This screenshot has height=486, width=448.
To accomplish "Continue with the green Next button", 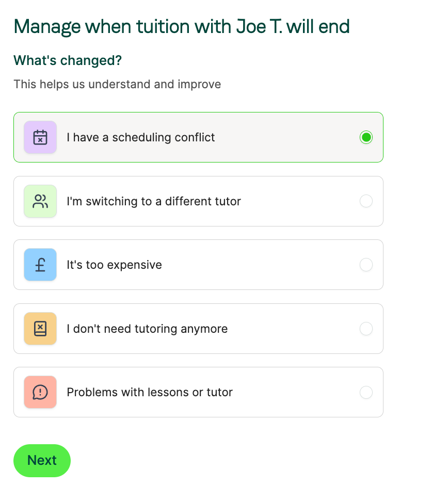I will (x=42, y=461).
